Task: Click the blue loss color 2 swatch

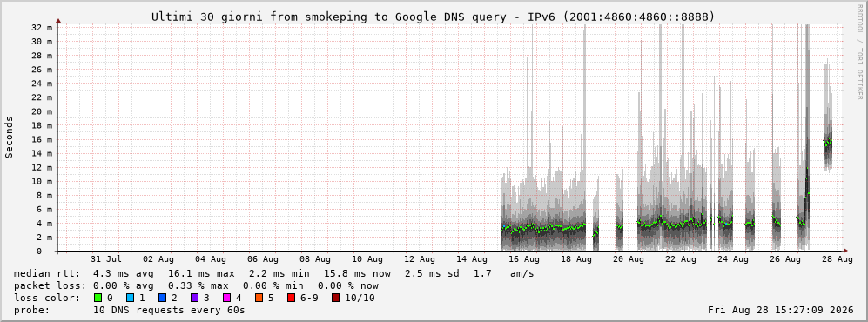Action: (x=162, y=299)
